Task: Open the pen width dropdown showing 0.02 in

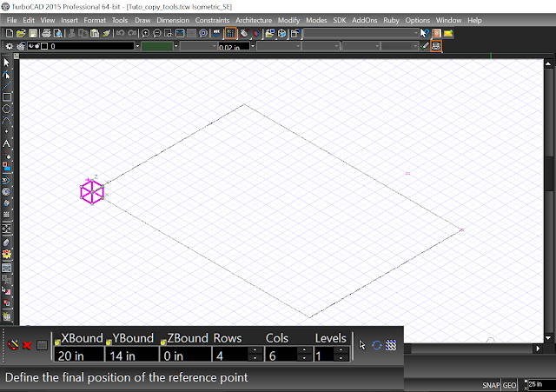Action: pyautogui.click(x=253, y=46)
